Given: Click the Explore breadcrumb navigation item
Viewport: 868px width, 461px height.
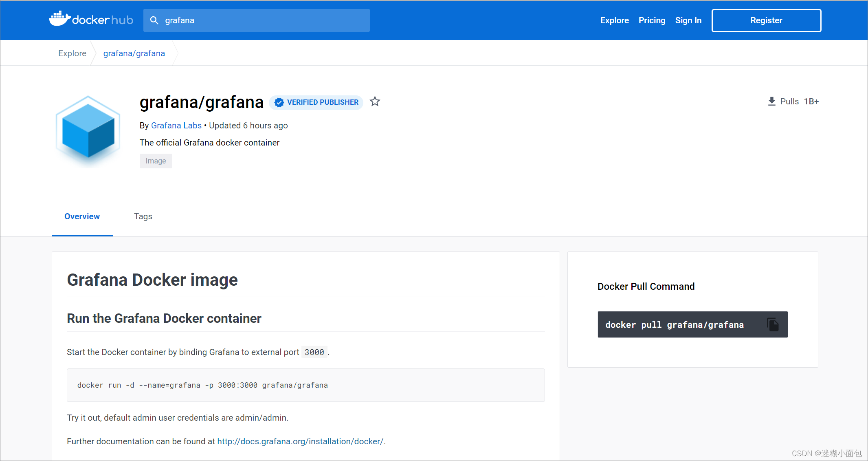Looking at the screenshot, I should pyautogui.click(x=72, y=53).
